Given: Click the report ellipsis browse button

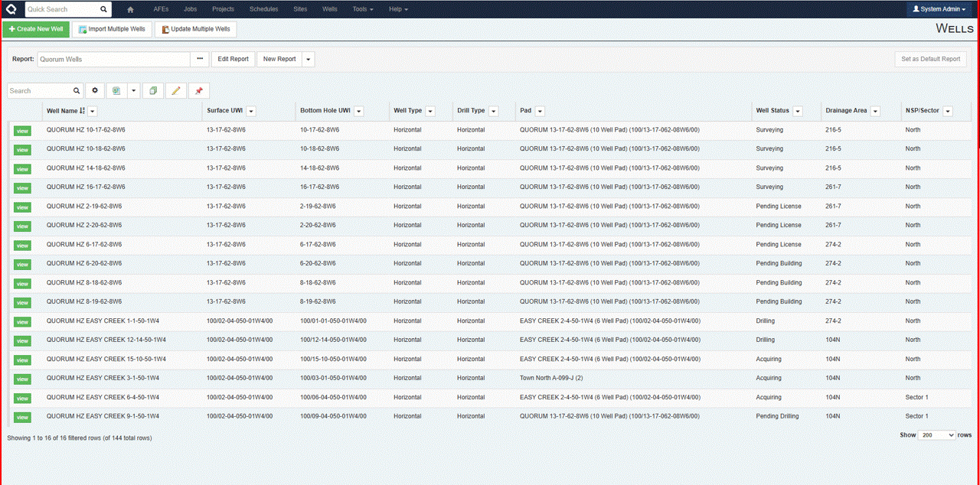Looking at the screenshot, I should point(200,59).
